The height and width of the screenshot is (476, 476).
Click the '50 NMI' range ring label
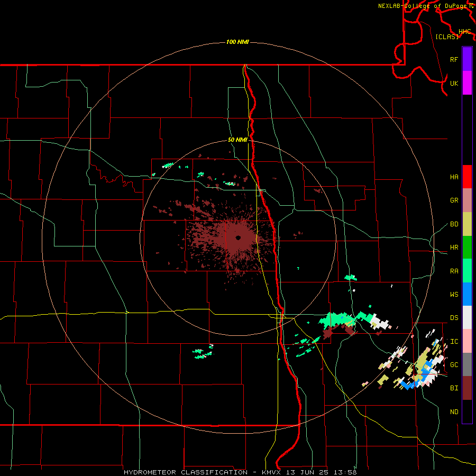[x=237, y=140]
